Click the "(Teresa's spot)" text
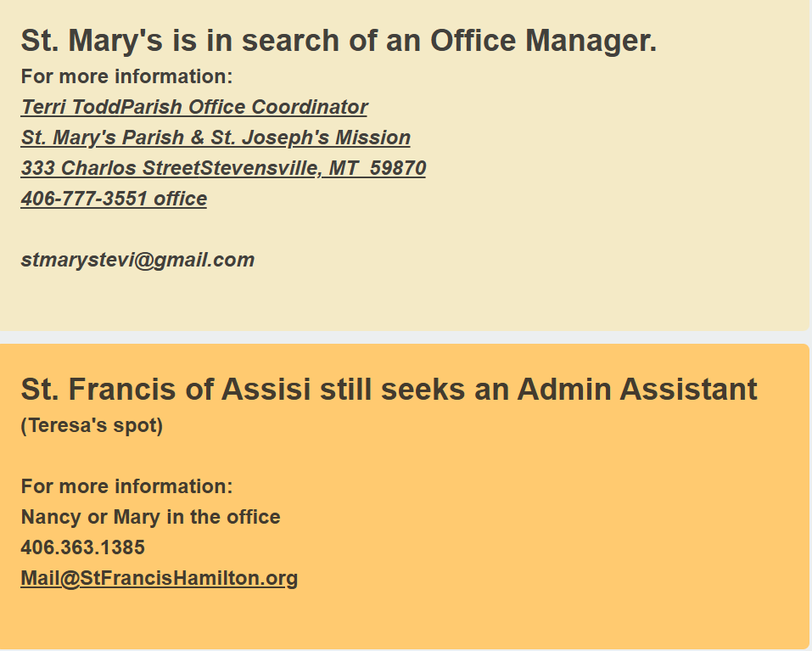812x651 pixels. [x=92, y=425]
